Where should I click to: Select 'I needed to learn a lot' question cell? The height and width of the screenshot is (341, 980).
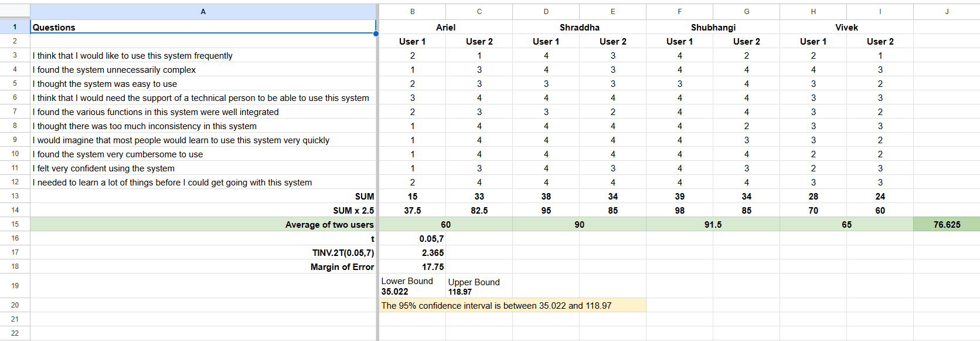tap(203, 182)
